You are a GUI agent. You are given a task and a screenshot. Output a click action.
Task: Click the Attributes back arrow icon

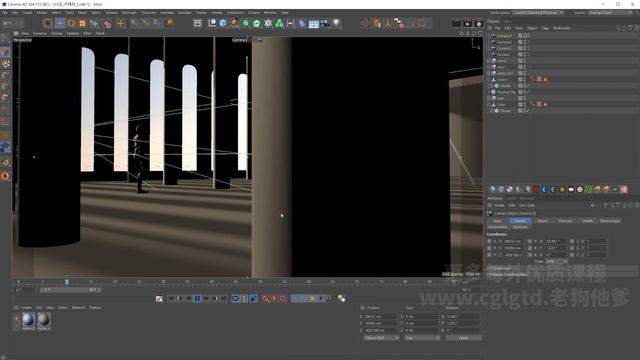point(593,205)
